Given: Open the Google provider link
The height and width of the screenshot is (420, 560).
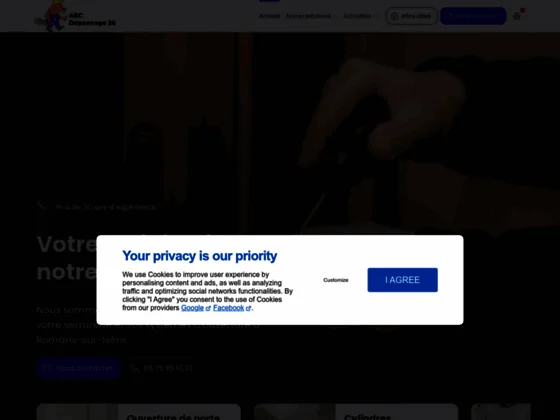Looking at the screenshot, I should (192, 308).
